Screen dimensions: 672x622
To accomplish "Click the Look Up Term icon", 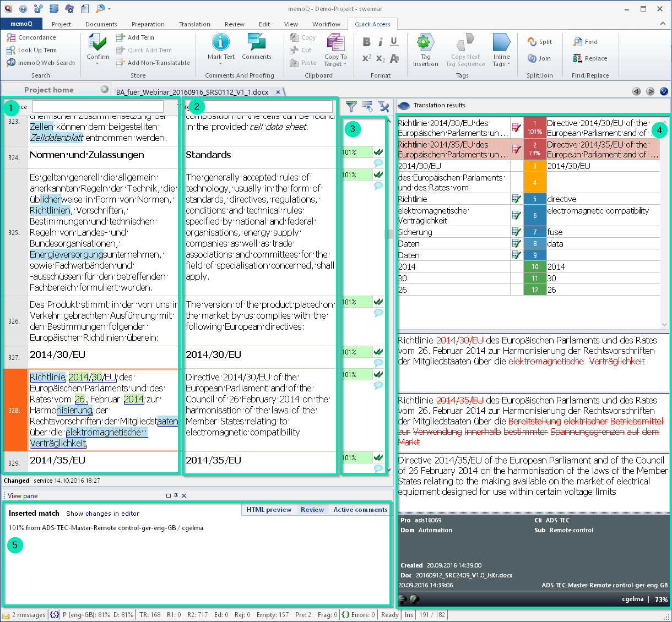I will click(x=11, y=50).
